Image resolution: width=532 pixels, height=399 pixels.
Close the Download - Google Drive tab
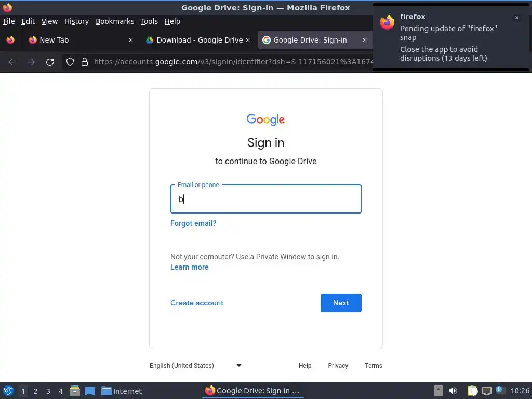(x=248, y=40)
